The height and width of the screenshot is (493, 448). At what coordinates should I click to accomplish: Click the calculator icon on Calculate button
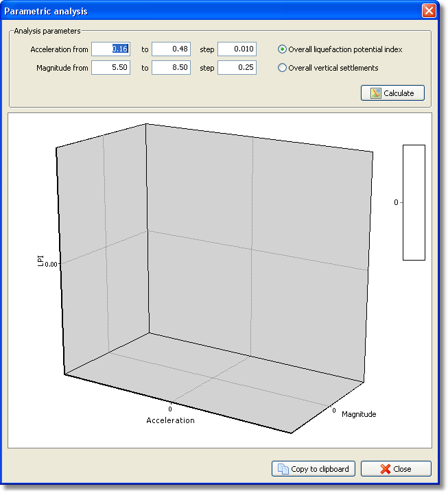point(375,93)
